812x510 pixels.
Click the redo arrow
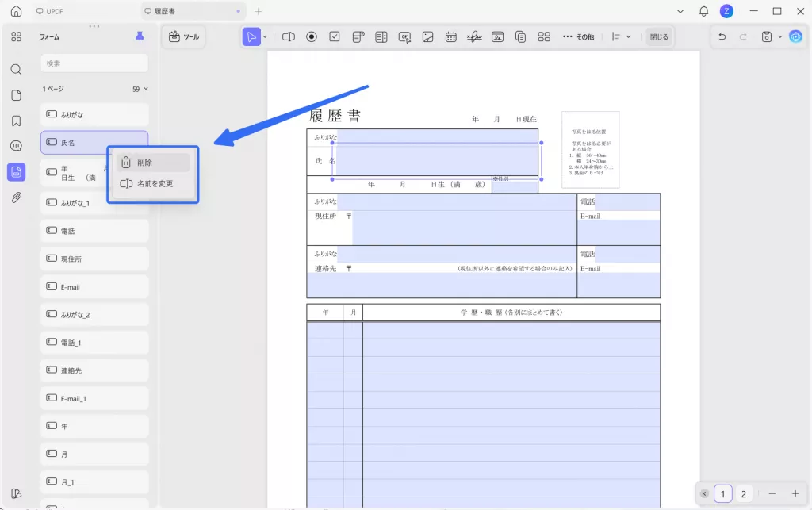743,36
